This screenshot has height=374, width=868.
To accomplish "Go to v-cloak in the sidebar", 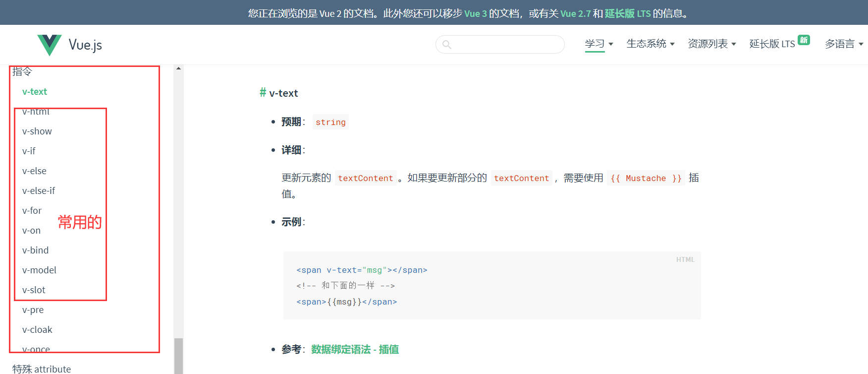I will pyautogui.click(x=37, y=330).
